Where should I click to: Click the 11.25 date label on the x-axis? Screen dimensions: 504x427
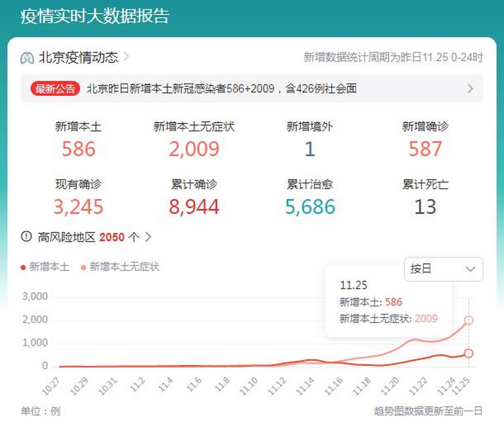point(461,386)
